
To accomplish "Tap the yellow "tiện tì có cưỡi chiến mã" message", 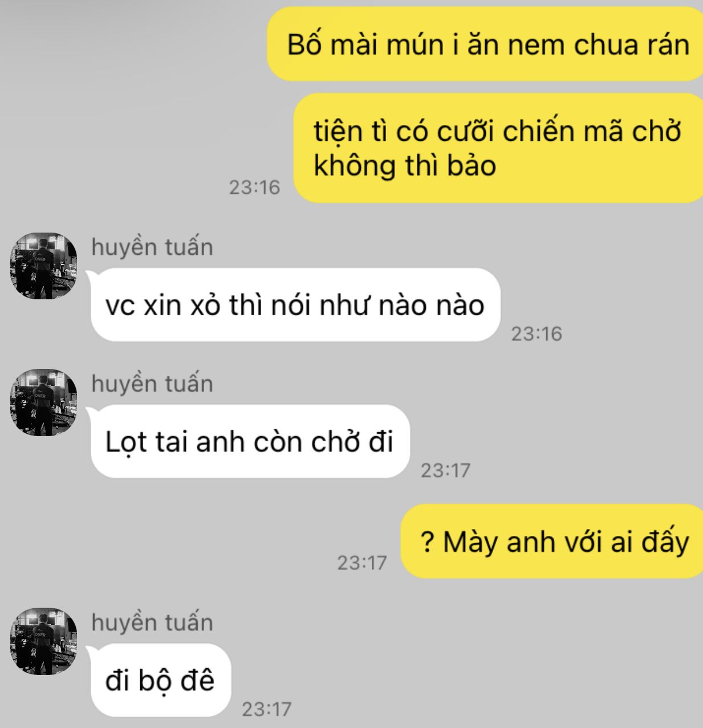I will coord(498,148).
